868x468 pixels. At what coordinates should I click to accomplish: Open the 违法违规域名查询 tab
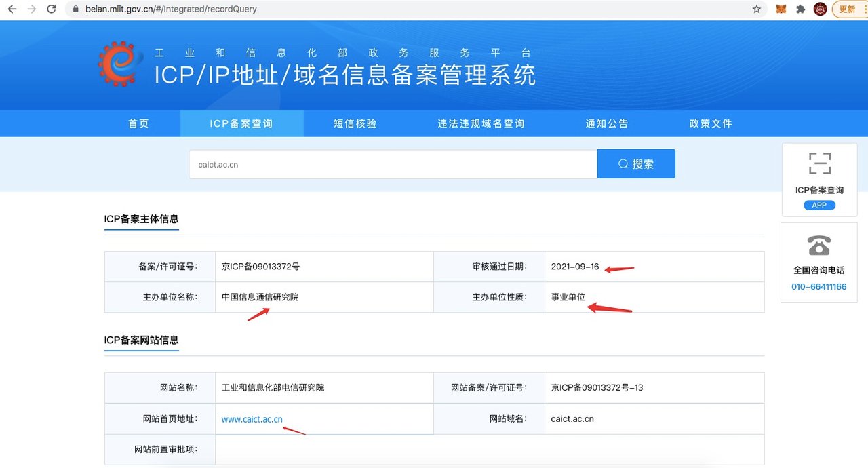click(481, 123)
